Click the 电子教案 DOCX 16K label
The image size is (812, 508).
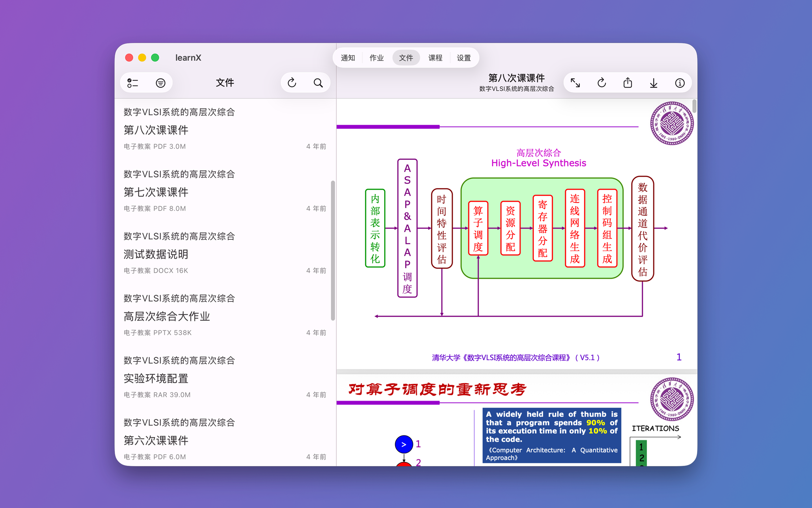156,271
